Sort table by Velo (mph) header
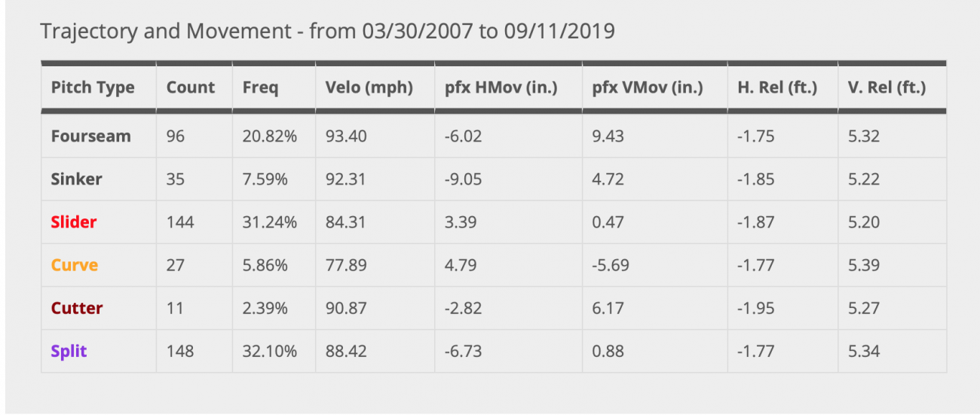The image size is (980, 415). 369,87
